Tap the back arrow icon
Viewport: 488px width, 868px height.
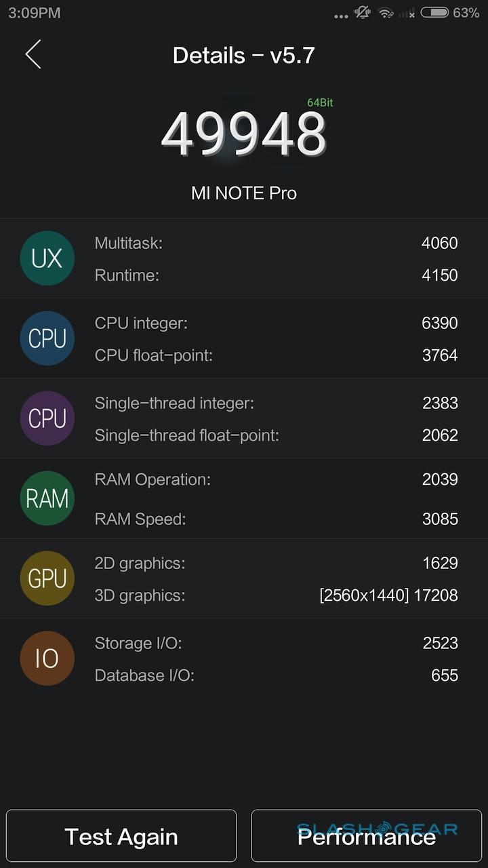[33, 54]
